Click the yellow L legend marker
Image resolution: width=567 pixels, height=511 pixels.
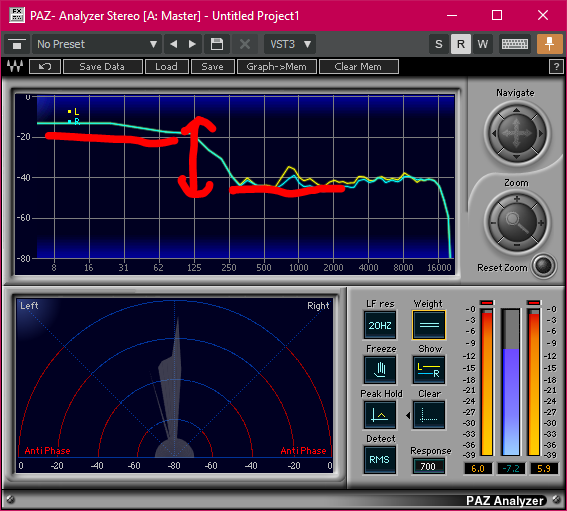(69, 111)
